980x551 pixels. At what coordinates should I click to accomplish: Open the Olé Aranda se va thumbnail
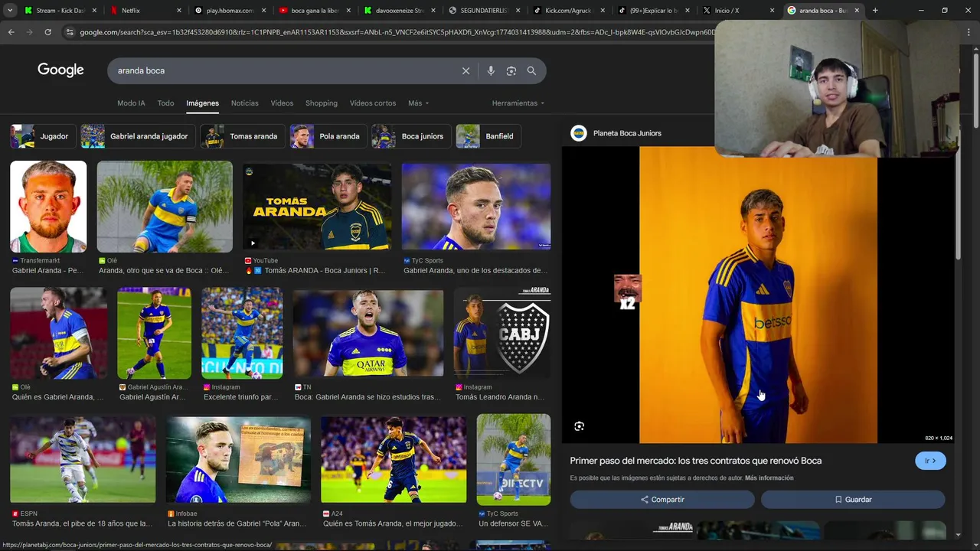pyautogui.click(x=165, y=207)
